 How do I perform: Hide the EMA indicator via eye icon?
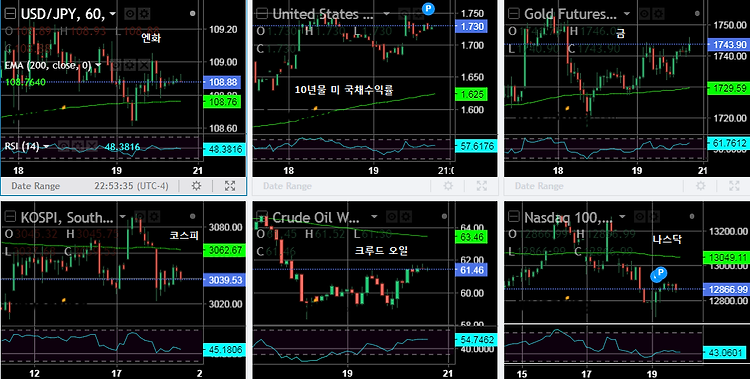(x=115, y=66)
